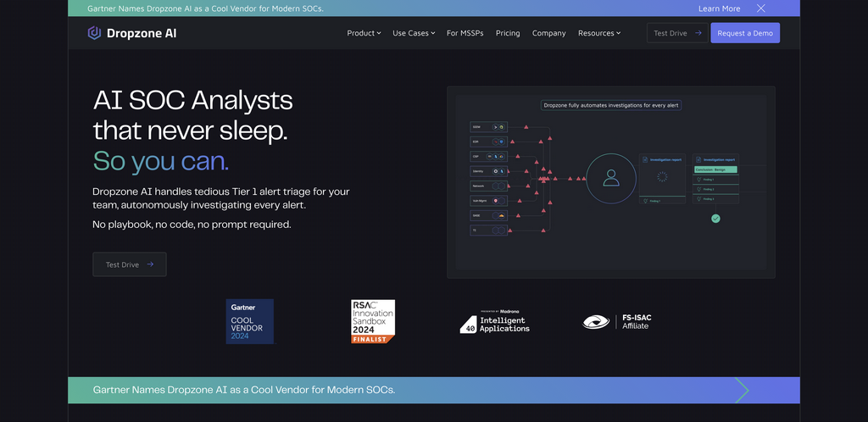Click 'Dropzone fully automates investigations for every alert' caption
Viewport: 868px width, 422px height.
point(611,105)
